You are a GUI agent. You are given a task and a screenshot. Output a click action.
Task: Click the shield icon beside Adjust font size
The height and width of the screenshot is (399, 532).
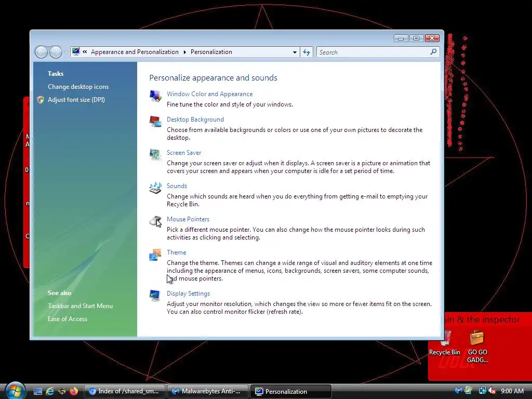coord(41,100)
